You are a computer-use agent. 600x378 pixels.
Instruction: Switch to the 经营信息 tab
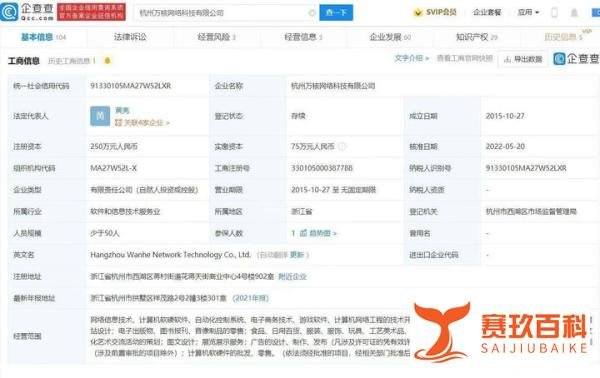[x=303, y=37]
